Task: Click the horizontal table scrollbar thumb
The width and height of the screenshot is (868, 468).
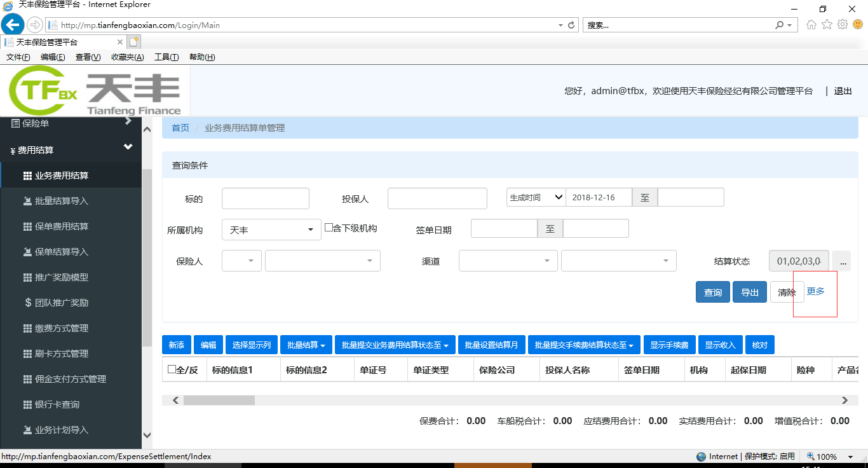Action: pyautogui.click(x=219, y=401)
